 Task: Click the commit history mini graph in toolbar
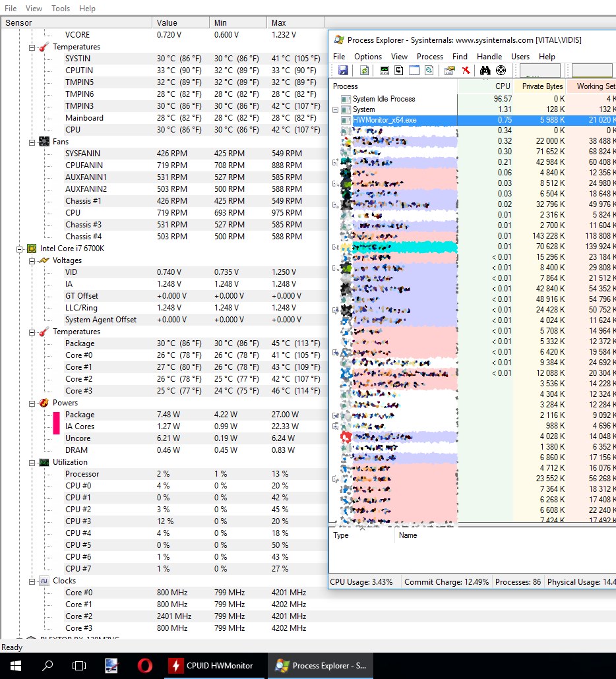592,70
